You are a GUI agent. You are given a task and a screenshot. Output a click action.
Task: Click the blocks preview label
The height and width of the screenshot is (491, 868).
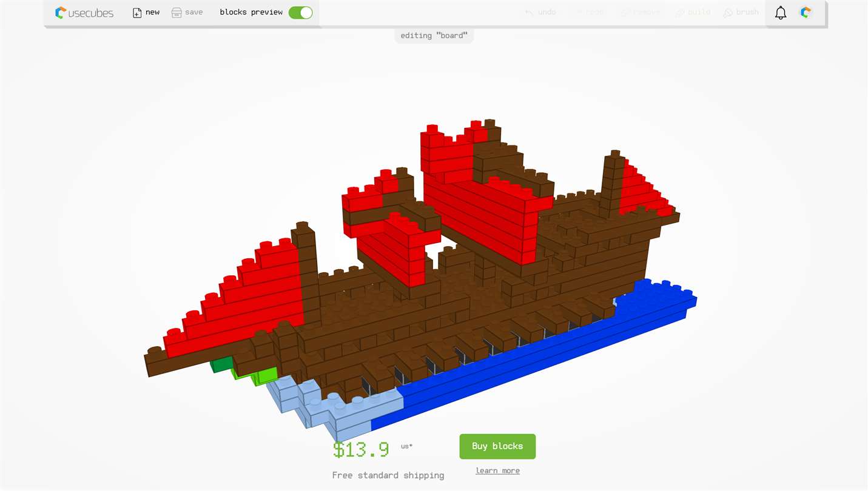coord(251,12)
